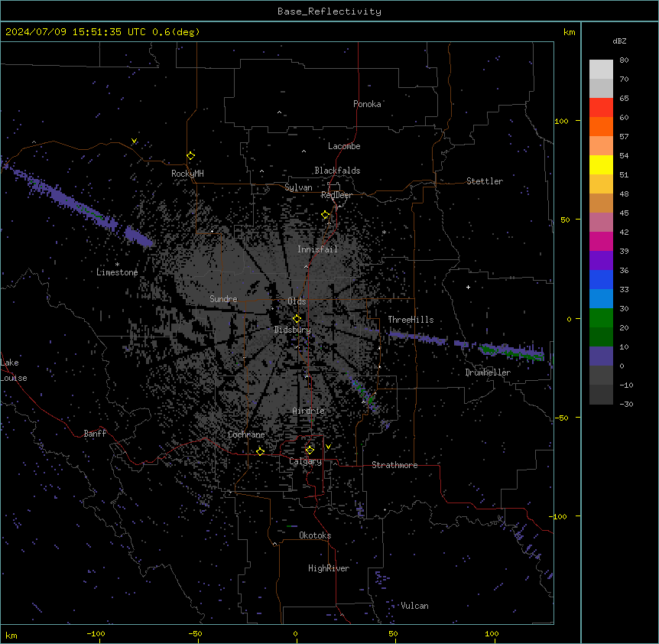Click the Base_Reflectivity title
659x644 pixels.
[x=329, y=11]
